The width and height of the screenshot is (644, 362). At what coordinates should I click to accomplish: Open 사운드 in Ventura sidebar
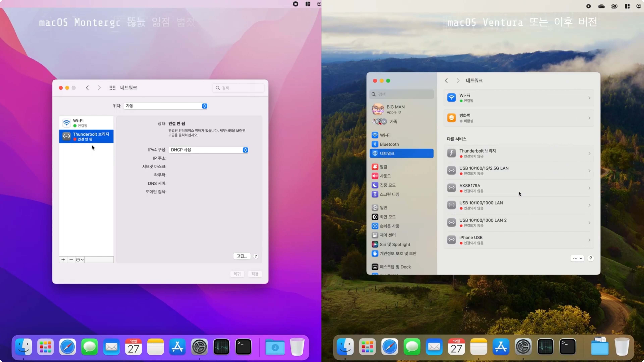coord(385,176)
